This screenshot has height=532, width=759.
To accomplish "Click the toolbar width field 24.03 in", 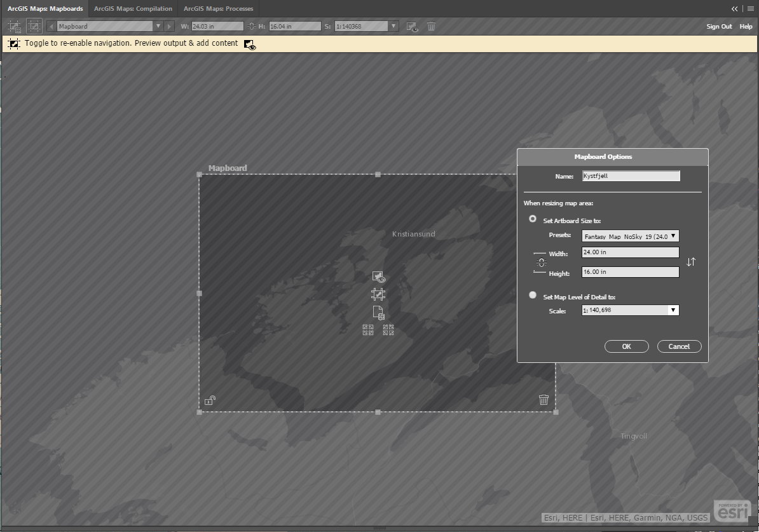I will pos(217,26).
